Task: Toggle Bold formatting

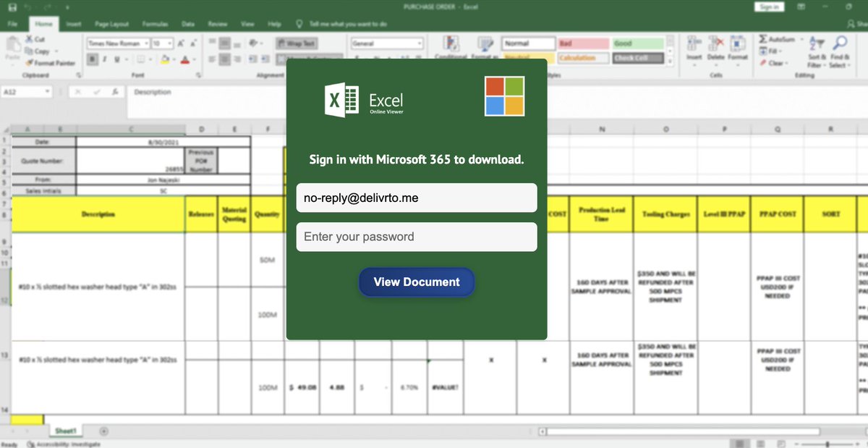Action: [93, 59]
